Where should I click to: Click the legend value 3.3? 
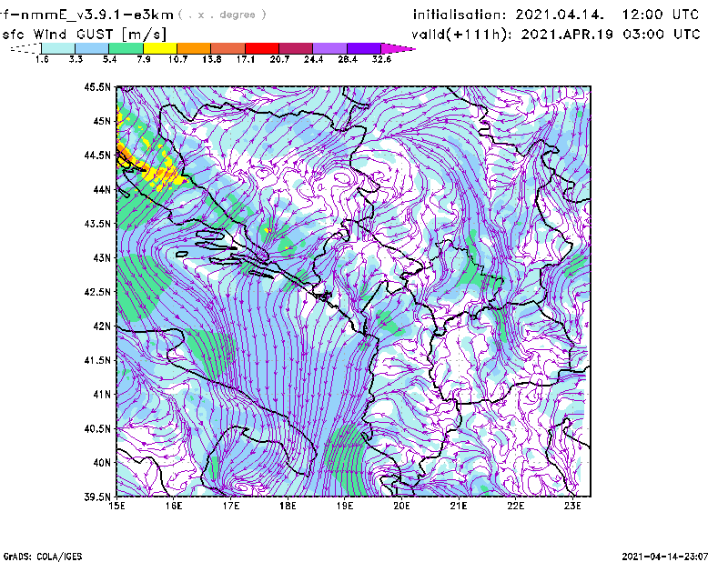tap(76, 59)
